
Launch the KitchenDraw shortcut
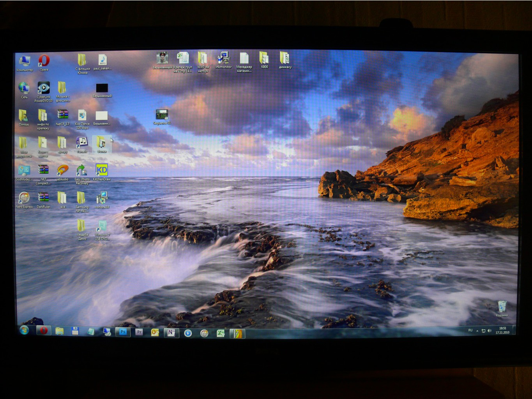(x=102, y=173)
